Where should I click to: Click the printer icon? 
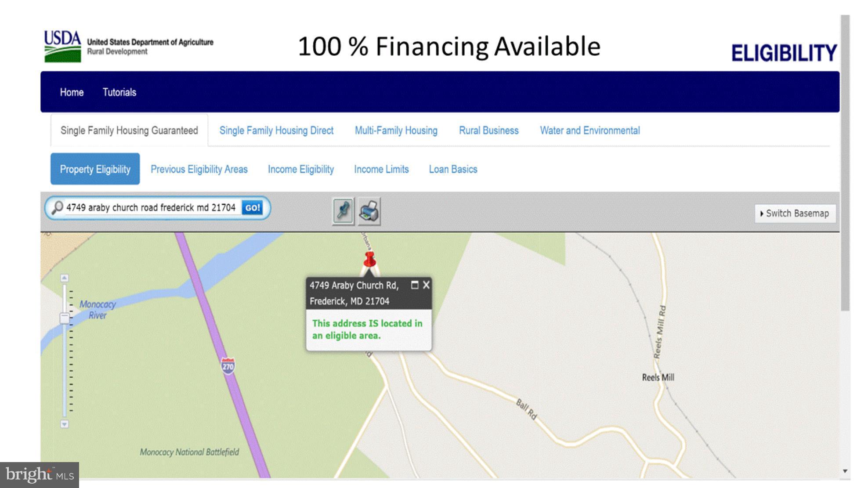click(369, 211)
